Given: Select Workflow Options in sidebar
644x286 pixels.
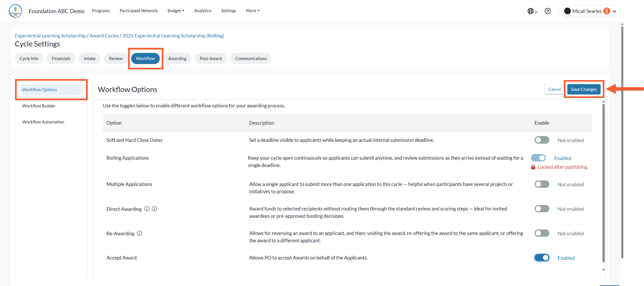Looking at the screenshot, I should point(51,90).
